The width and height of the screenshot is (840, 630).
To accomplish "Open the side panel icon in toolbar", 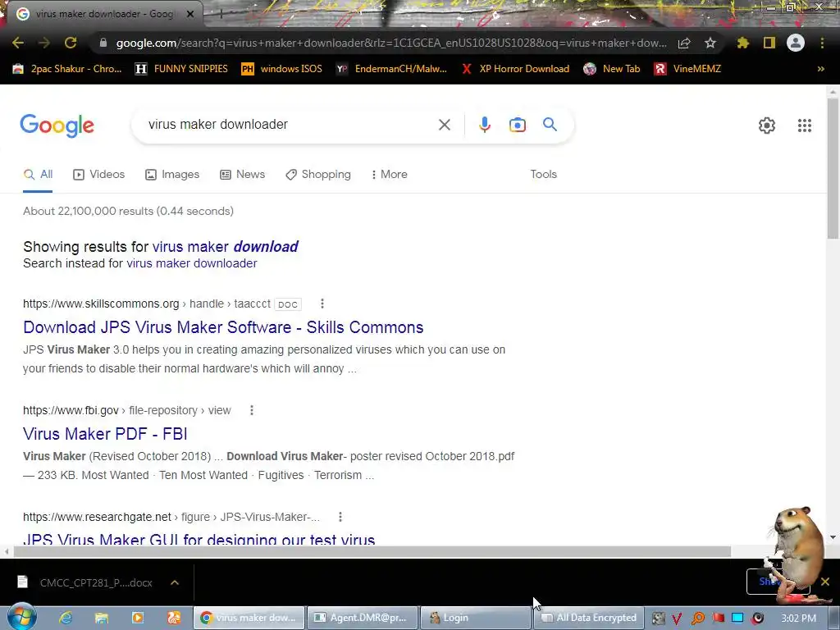I will point(769,43).
